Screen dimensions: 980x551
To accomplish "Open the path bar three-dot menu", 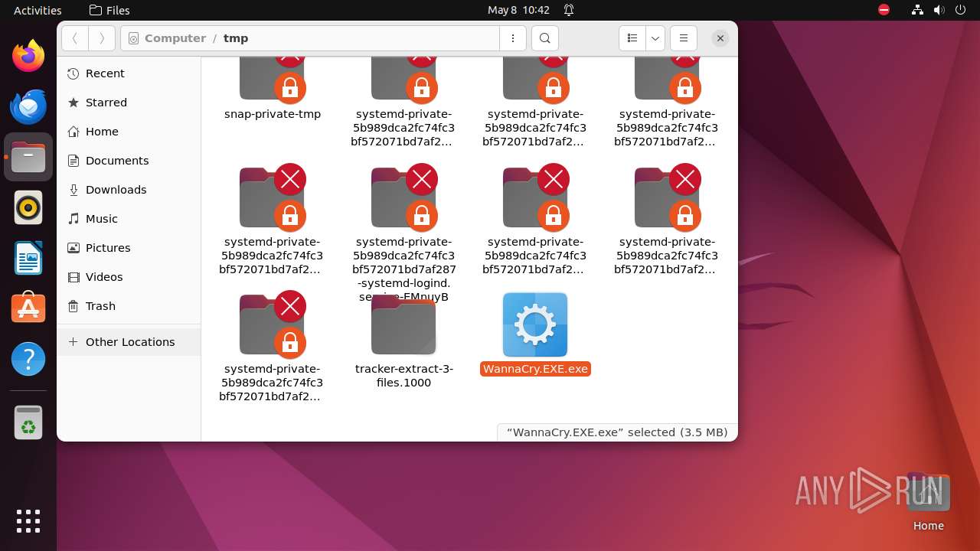I will point(513,38).
